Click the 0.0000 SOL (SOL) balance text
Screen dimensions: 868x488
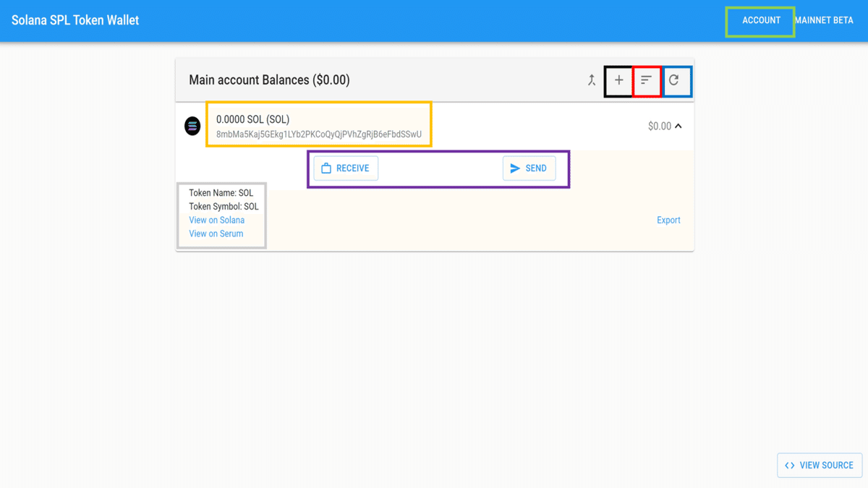(252, 119)
